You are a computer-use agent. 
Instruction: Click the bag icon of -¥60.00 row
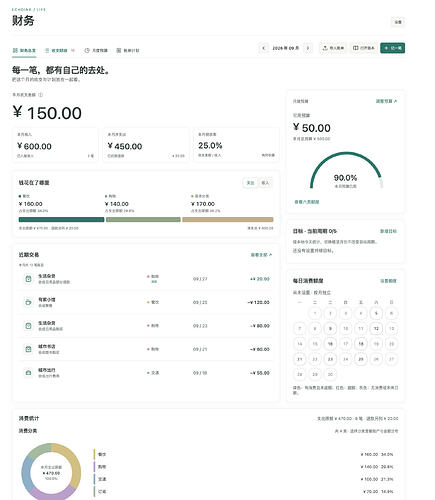(28, 349)
